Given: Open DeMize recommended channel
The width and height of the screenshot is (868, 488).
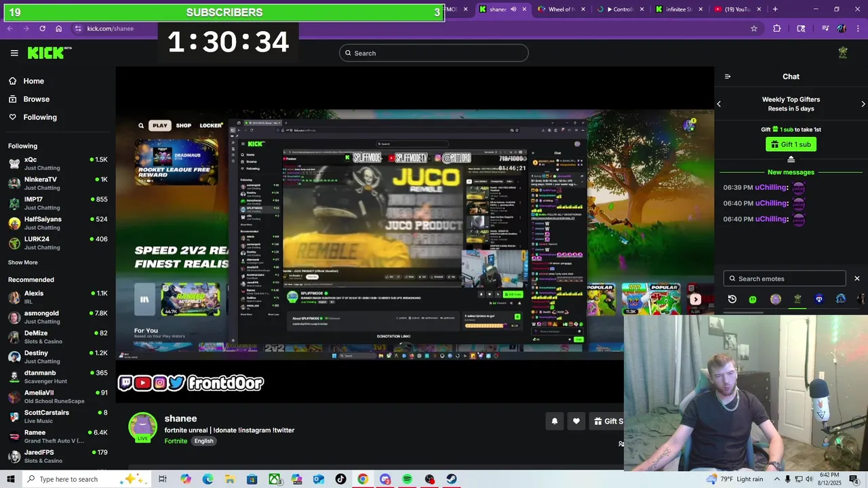Looking at the screenshot, I should [x=58, y=337].
